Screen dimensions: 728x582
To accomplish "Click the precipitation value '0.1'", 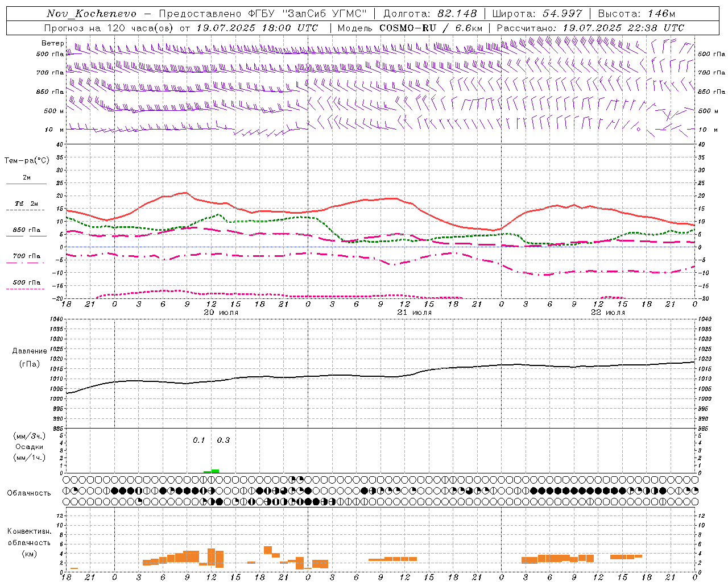I will pyautogui.click(x=199, y=440).
